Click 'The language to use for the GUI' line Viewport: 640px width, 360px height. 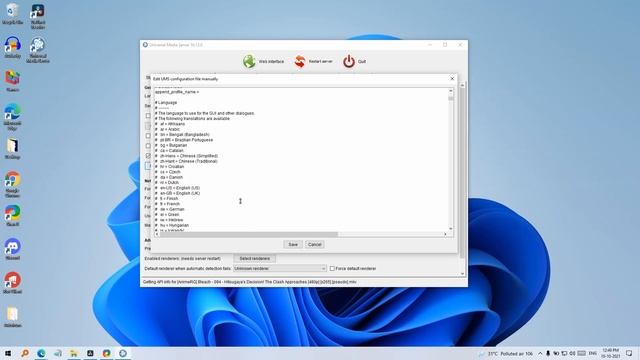coord(205,113)
